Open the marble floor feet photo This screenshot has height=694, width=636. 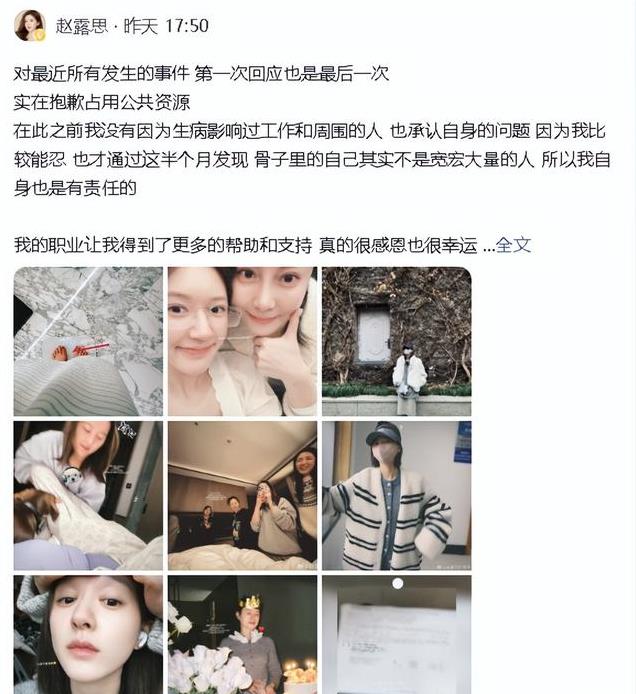click(x=88, y=341)
